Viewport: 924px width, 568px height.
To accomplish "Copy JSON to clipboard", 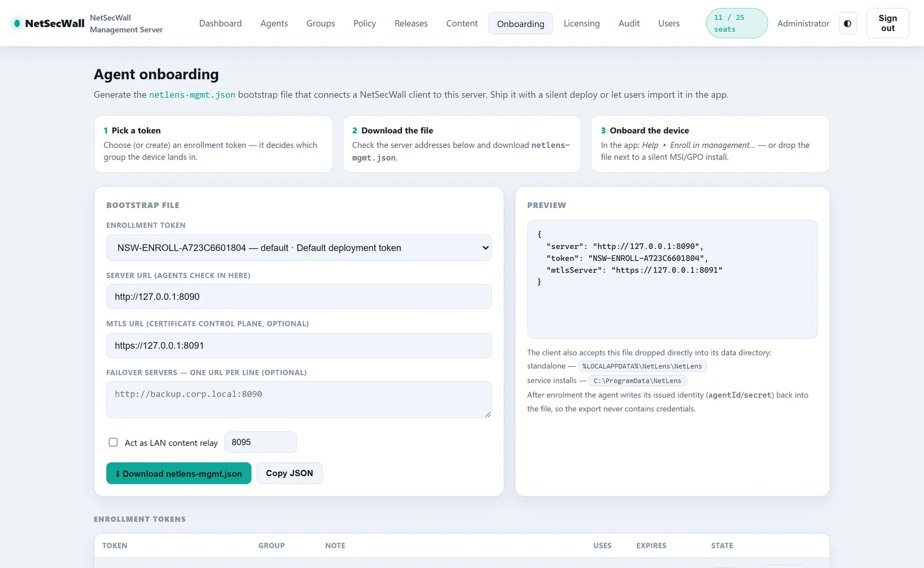I will (x=289, y=473).
